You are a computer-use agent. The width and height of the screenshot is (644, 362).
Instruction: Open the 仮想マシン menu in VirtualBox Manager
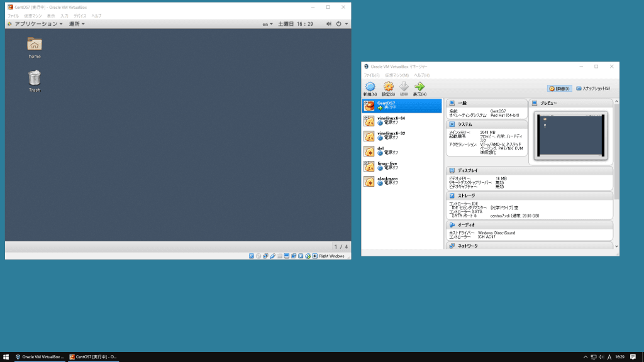point(397,75)
